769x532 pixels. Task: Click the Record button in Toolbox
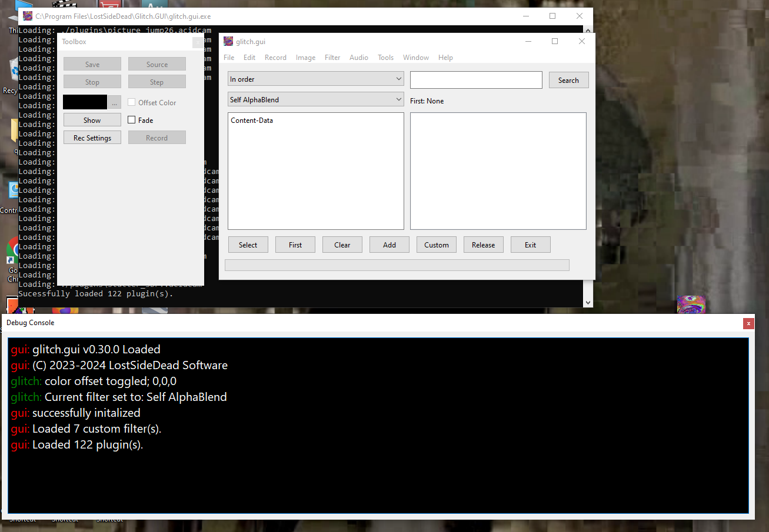pos(157,138)
